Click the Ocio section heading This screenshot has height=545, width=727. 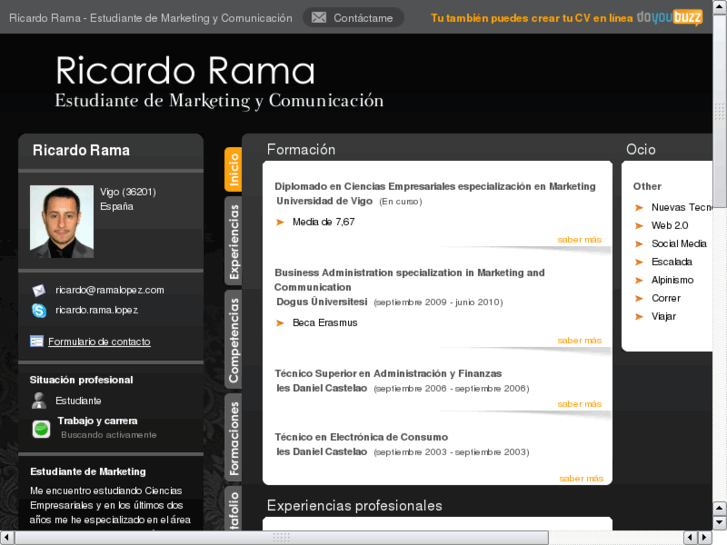(x=640, y=149)
